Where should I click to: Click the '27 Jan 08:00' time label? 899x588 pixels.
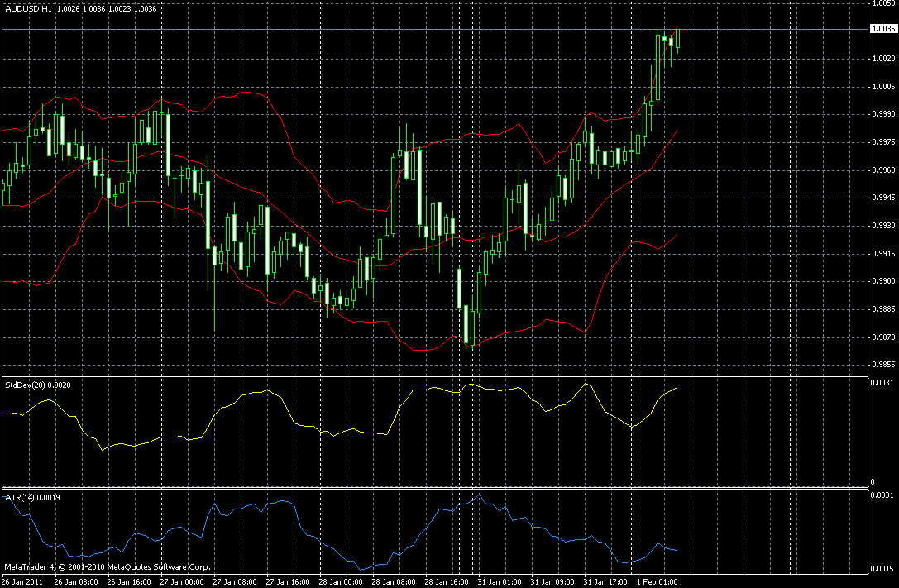(x=235, y=582)
